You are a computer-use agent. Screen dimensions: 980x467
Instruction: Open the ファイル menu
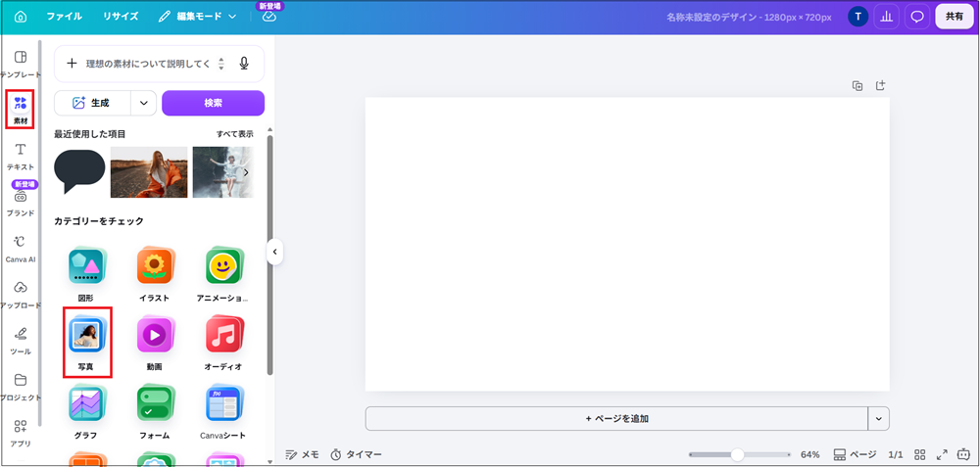click(x=64, y=17)
